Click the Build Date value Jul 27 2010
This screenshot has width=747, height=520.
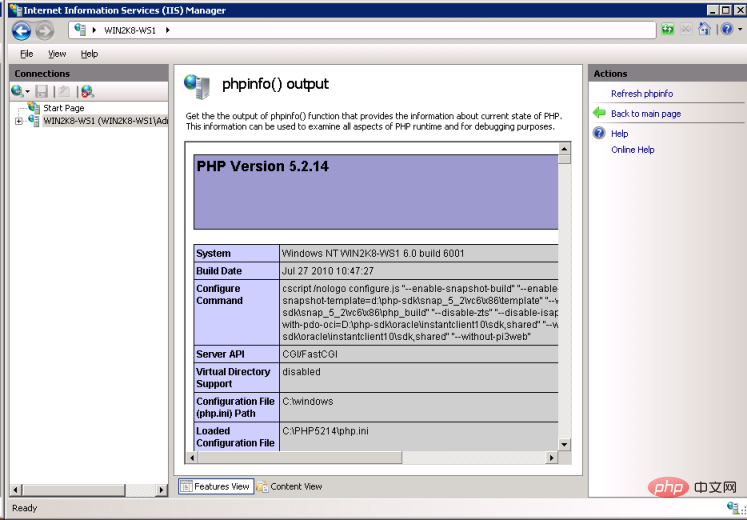click(x=328, y=271)
